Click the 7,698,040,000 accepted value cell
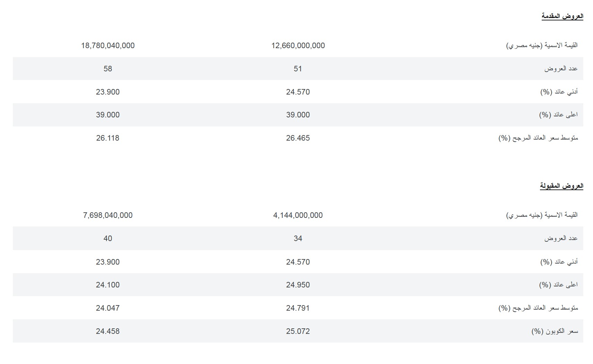The image size is (593, 364). [108, 215]
